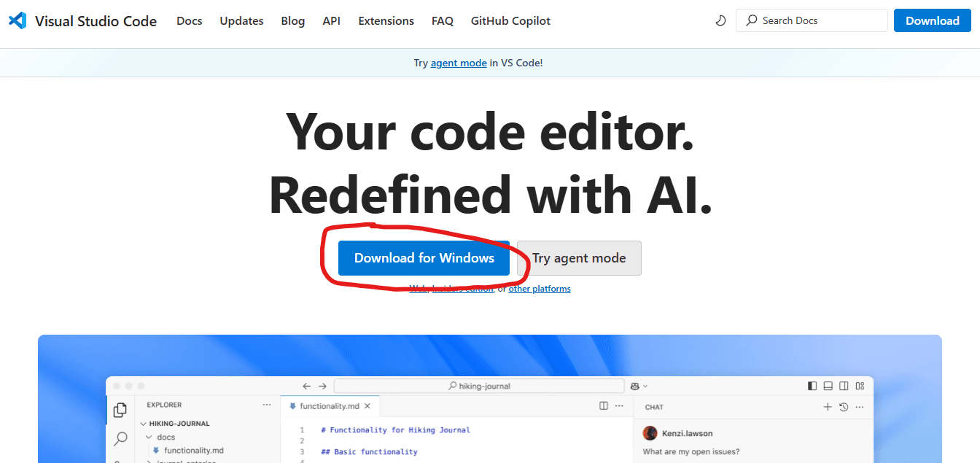Click the back navigation arrow in the title bar
The image size is (980, 463).
(x=306, y=386)
